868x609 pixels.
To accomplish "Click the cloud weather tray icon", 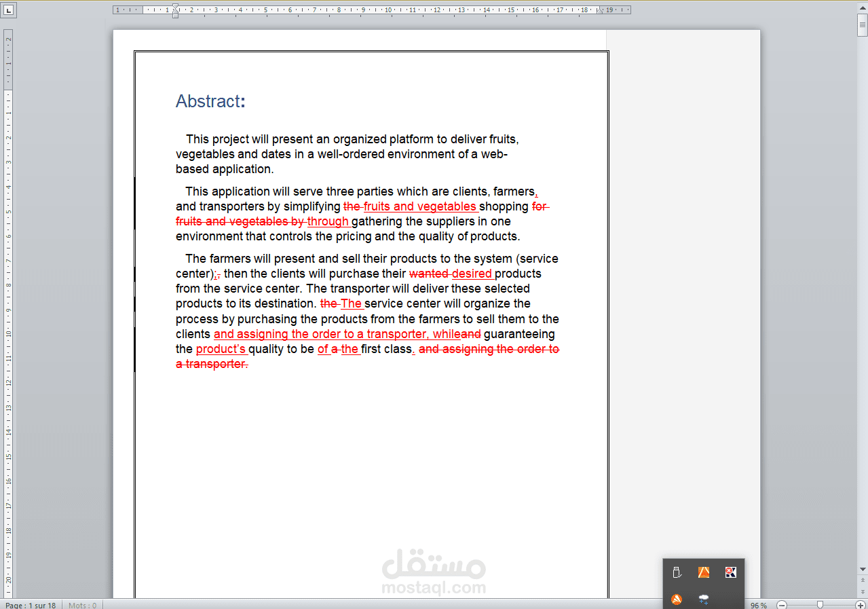I will [x=704, y=599].
